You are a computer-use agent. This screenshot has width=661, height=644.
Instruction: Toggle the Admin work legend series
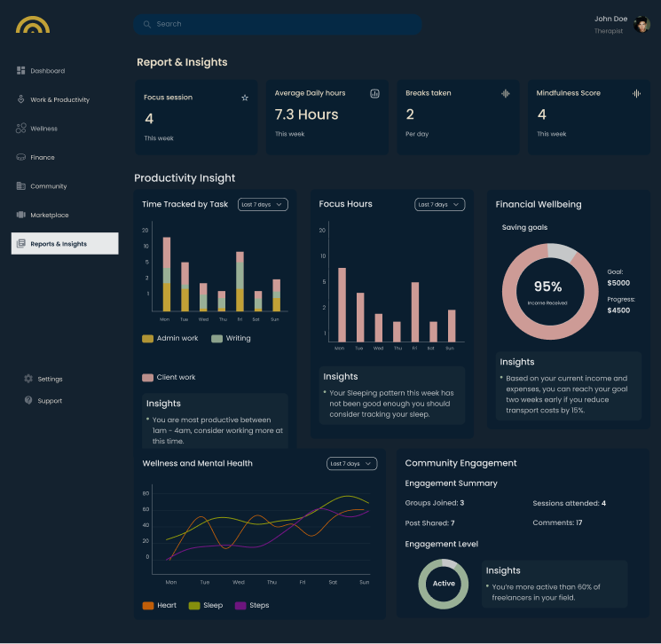click(x=170, y=339)
